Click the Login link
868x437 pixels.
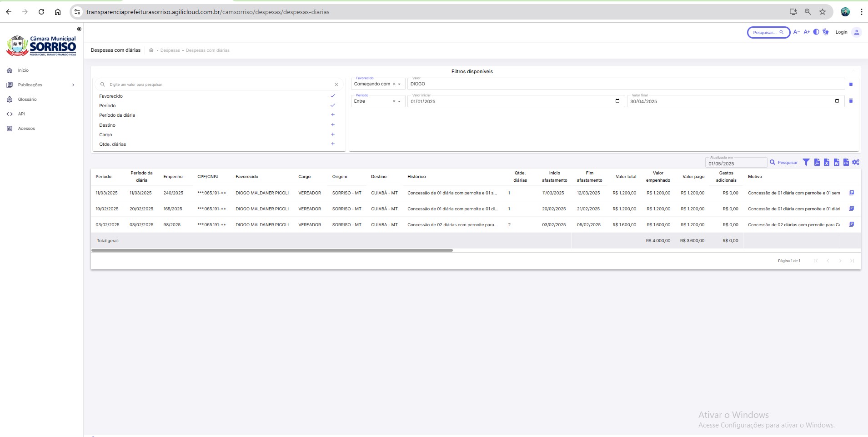click(841, 32)
